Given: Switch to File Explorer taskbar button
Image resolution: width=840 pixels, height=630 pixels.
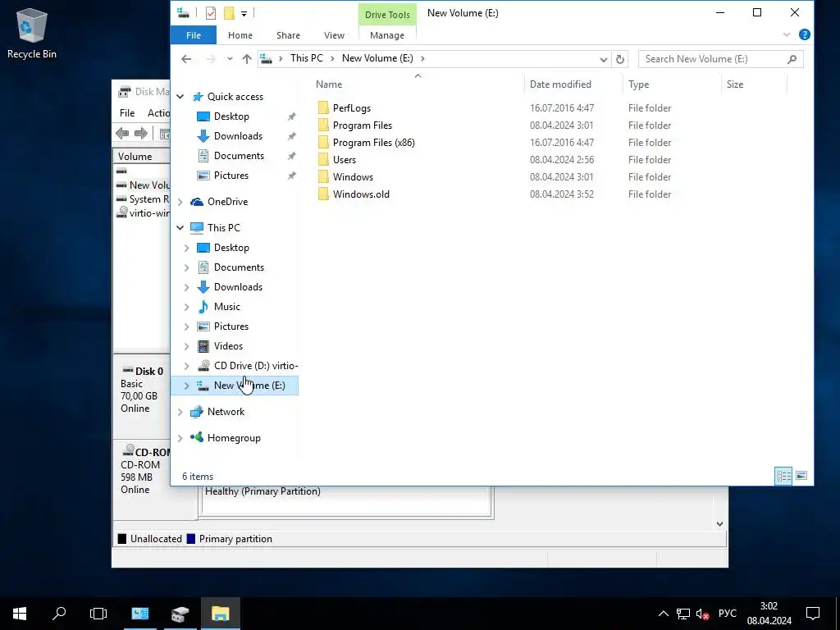Looking at the screenshot, I should tap(220, 614).
